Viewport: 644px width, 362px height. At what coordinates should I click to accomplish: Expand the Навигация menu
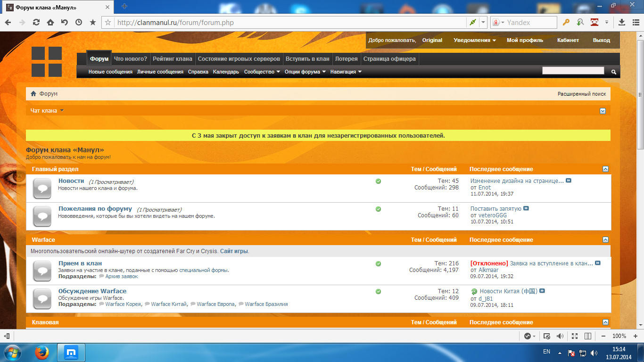(346, 72)
